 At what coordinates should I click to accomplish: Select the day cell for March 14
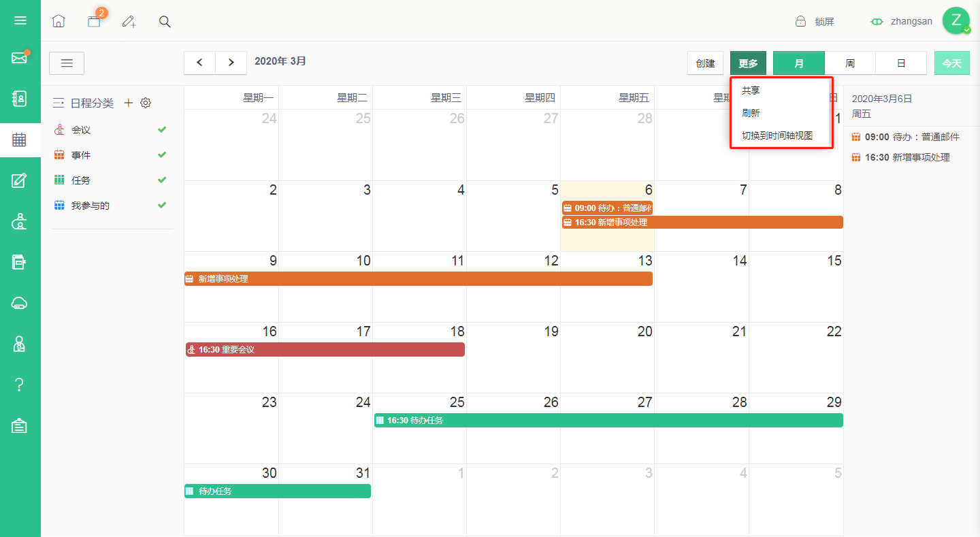point(702,287)
